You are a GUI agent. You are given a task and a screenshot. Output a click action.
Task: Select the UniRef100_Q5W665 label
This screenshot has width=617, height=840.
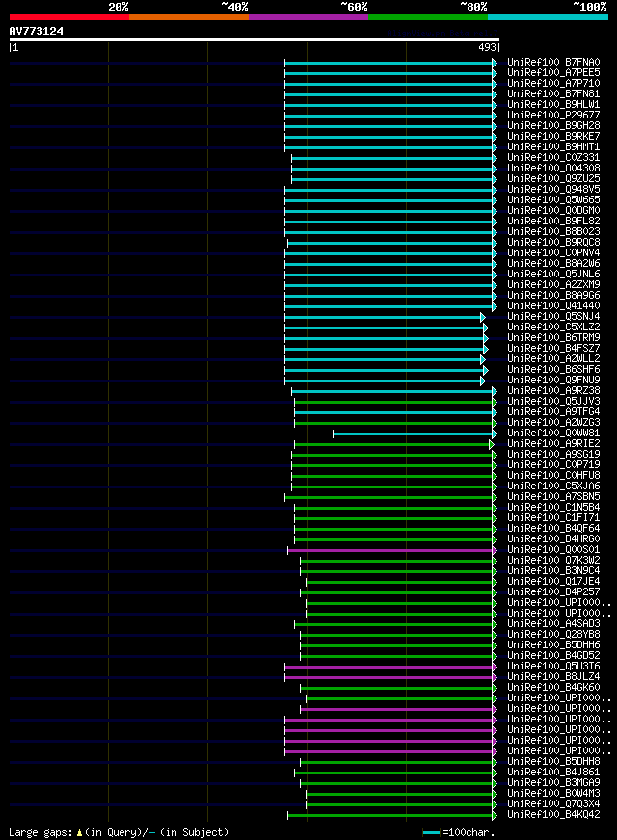[553, 199]
